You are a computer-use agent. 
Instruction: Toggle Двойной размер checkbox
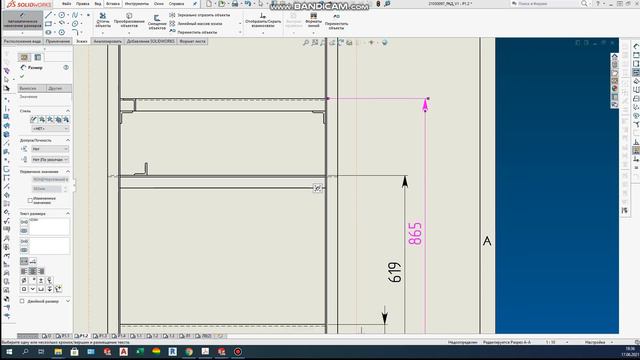pyautogui.click(x=22, y=301)
